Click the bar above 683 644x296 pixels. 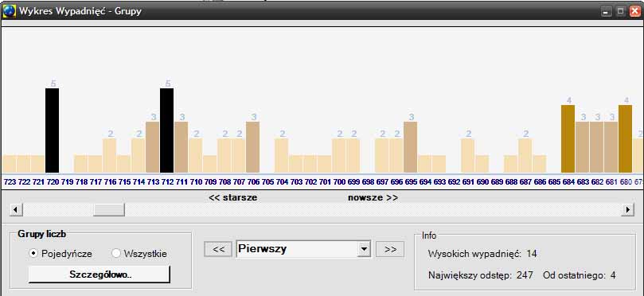[583, 147]
